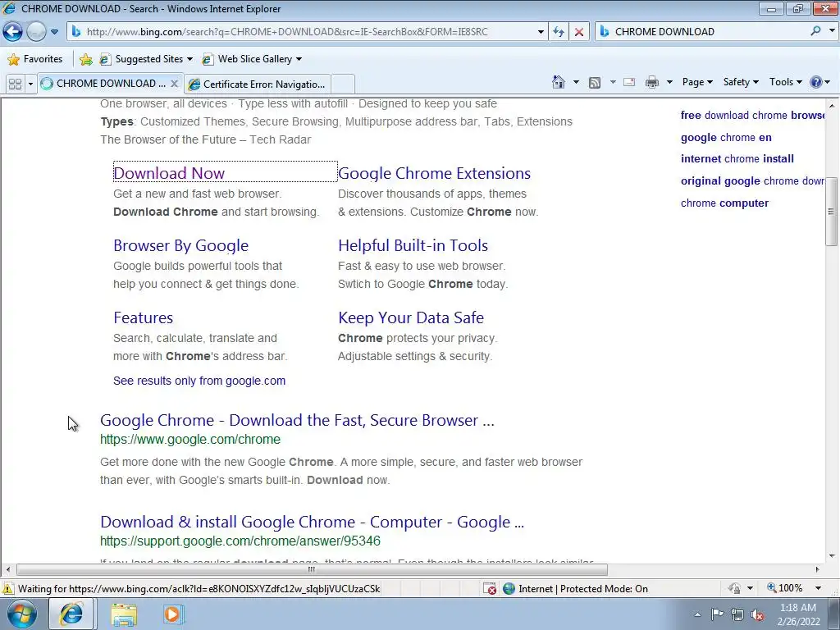840x630 pixels.
Task: Open the recent pages dropdown arrow
Action: 55,32
